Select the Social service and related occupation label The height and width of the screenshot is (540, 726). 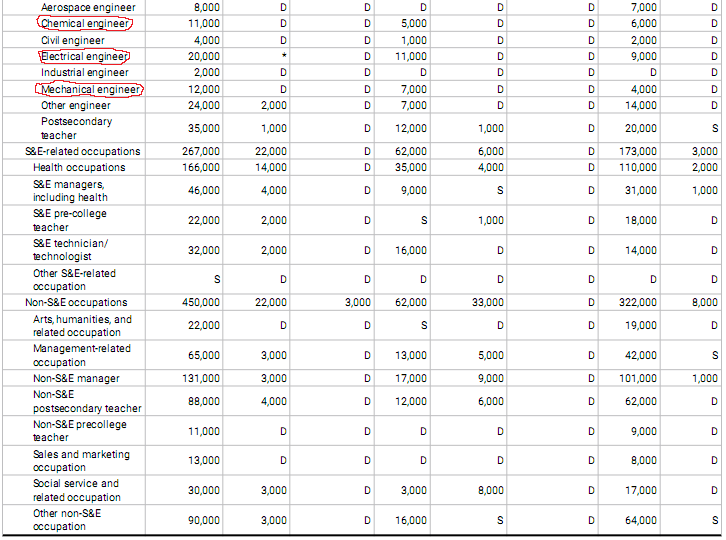77,490
